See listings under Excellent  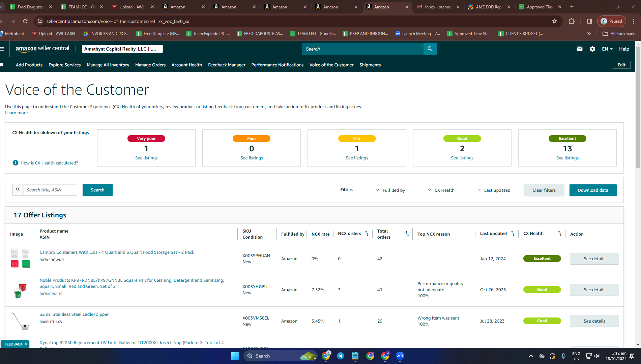pos(567,158)
